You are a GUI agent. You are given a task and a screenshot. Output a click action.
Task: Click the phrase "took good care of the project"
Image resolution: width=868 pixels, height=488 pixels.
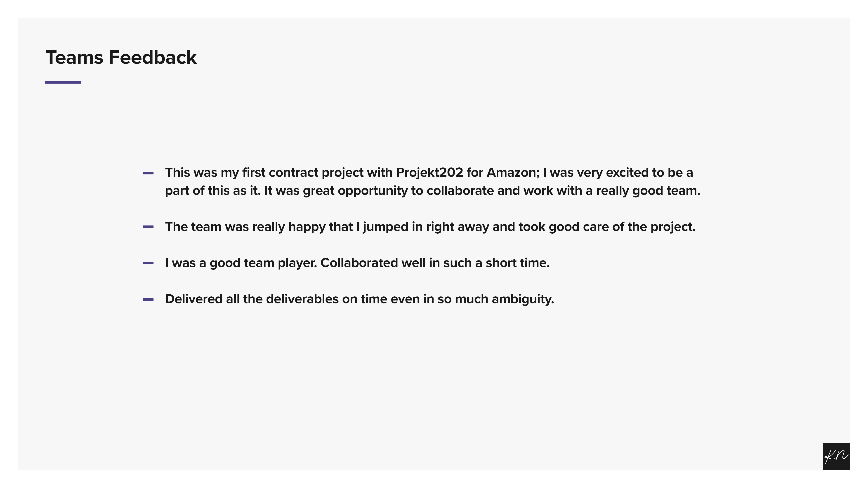tap(606, 227)
